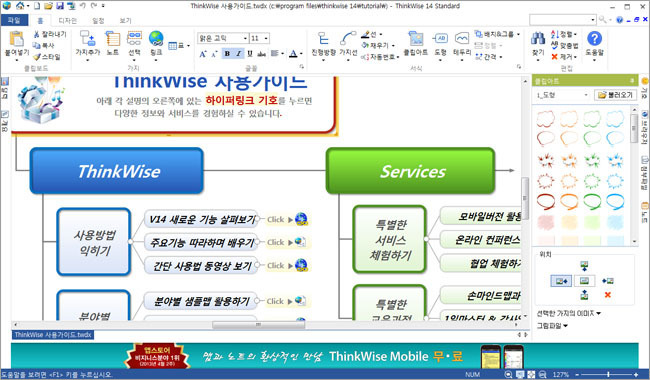Toggle Underline formatting button
Screen dimensions: 650x380
click(x=250, y=53)
